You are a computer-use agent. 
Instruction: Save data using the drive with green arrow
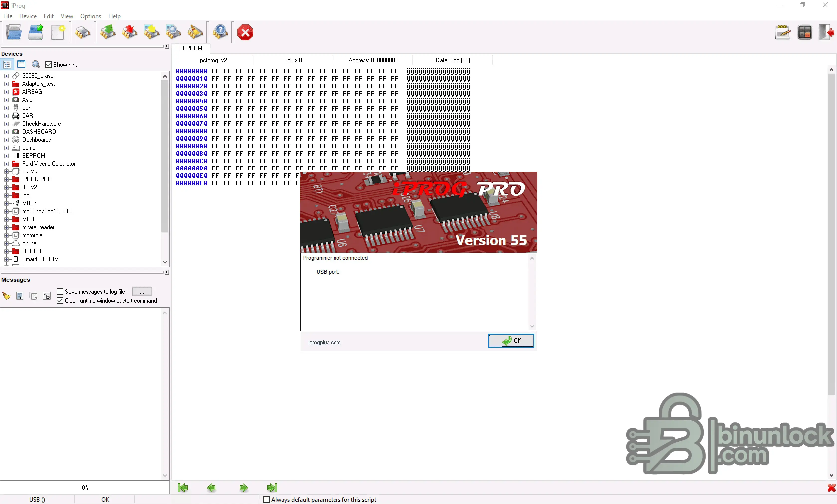36,33
